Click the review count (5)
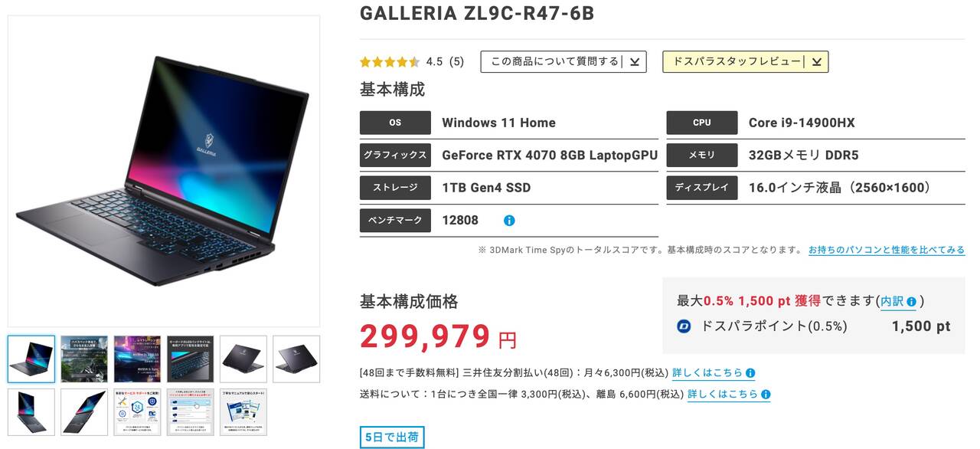The width and height of the screenshot is (980, 449). point(457,62)
